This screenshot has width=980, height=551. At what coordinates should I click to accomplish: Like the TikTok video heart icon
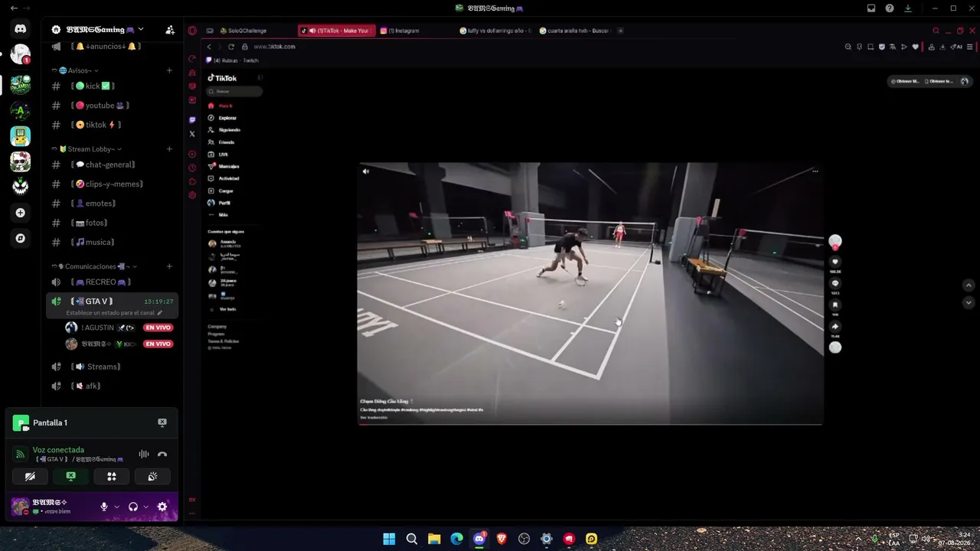tap(835, 262)
